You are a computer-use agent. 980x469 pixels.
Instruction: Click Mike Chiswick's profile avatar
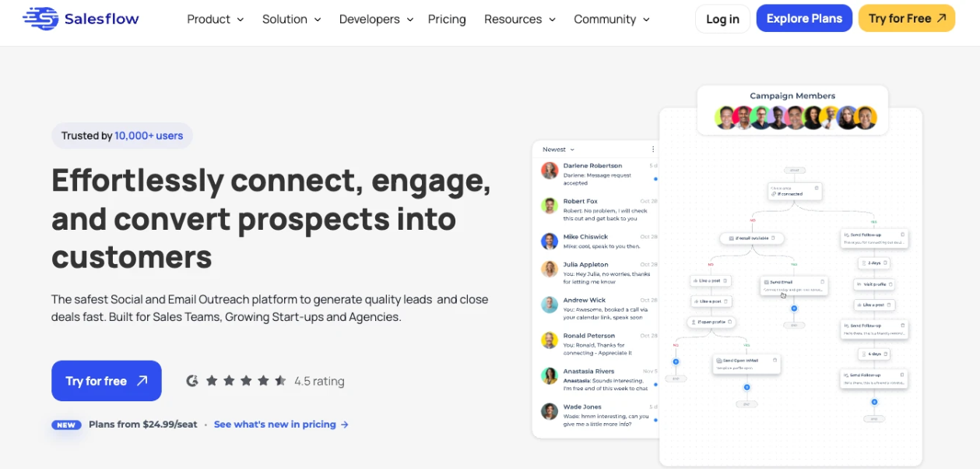pyautogui.click(x=550, y=241)
